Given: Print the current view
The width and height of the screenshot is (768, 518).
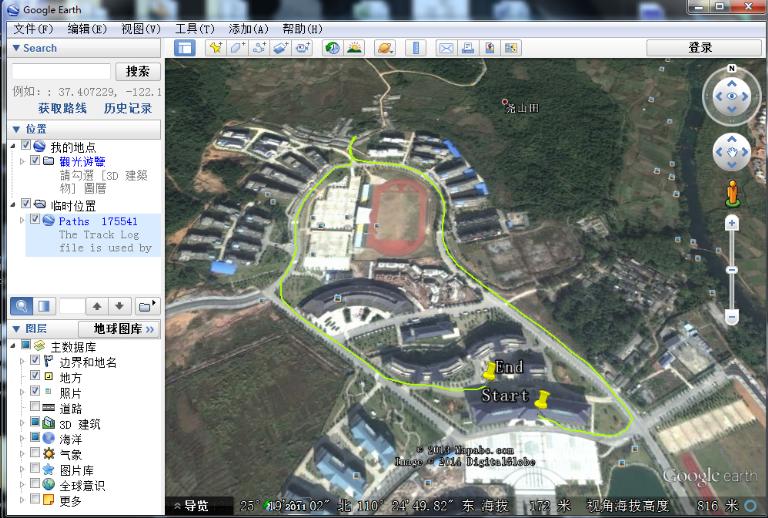Looking at the screenshot, I should [468, 48].
